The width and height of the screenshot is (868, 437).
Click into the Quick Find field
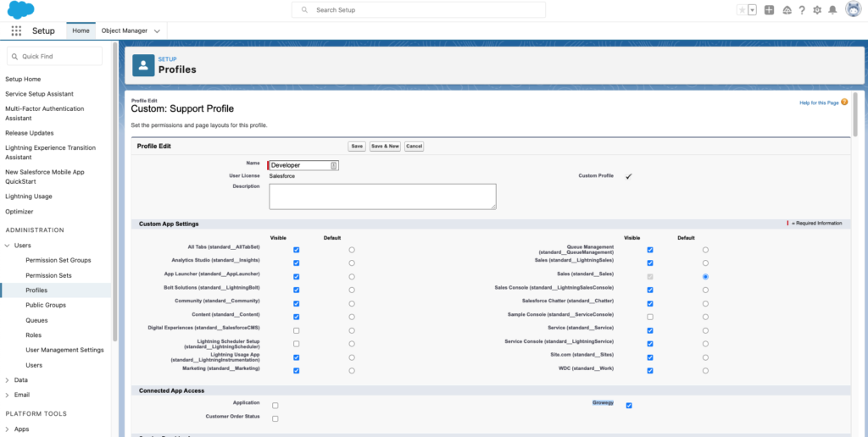[x=54, y=57]
